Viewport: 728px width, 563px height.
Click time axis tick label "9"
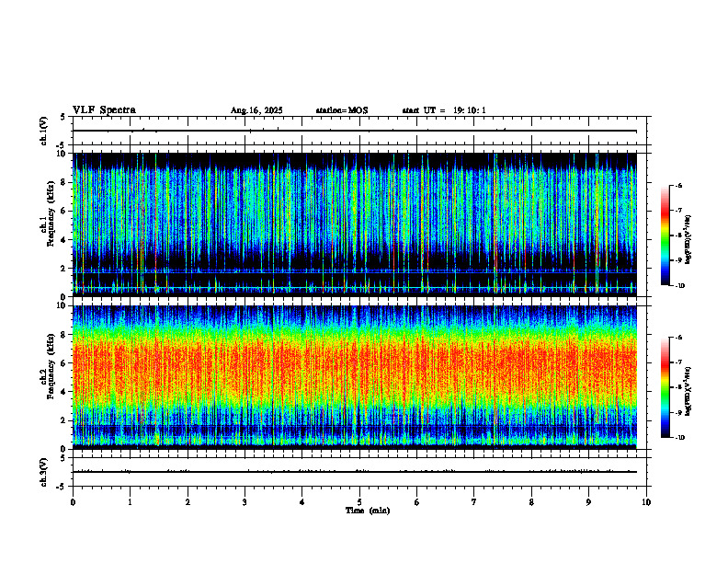[588, 502]
